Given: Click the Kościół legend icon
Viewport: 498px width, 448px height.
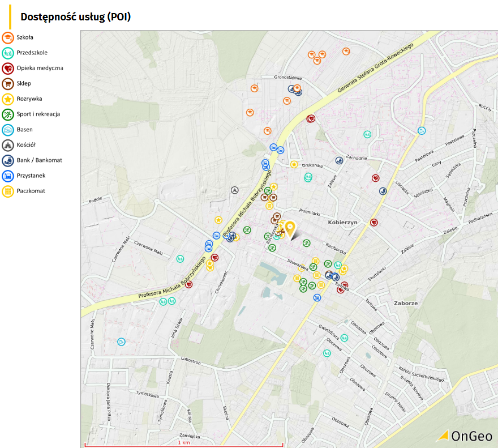Looking at the screenshot, I should click(x=8, y=145).
